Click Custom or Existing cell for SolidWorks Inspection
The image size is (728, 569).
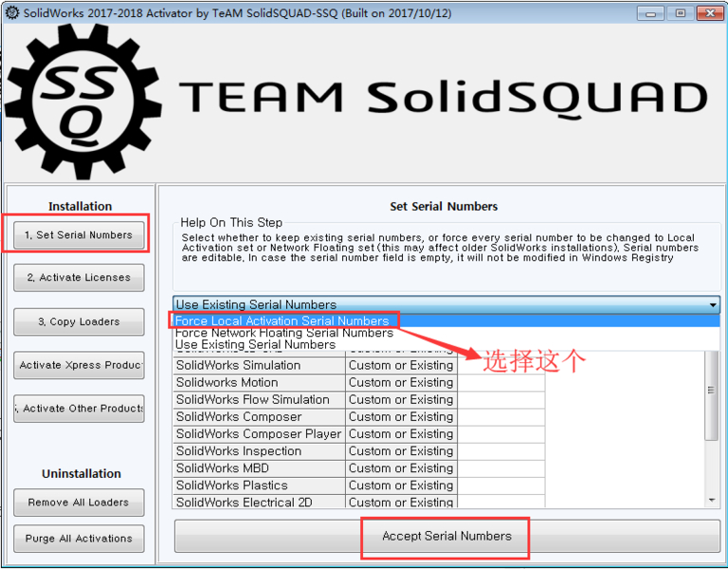[401, 451]
